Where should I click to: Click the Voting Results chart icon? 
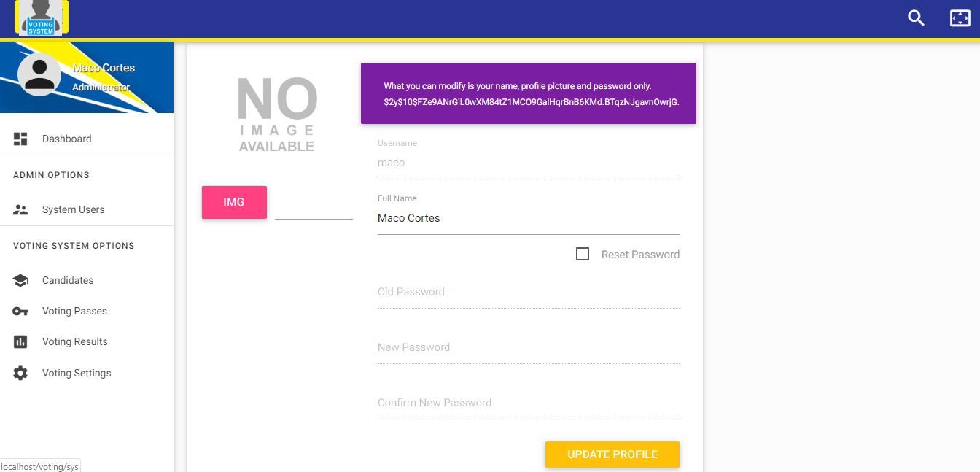(20, 341)
